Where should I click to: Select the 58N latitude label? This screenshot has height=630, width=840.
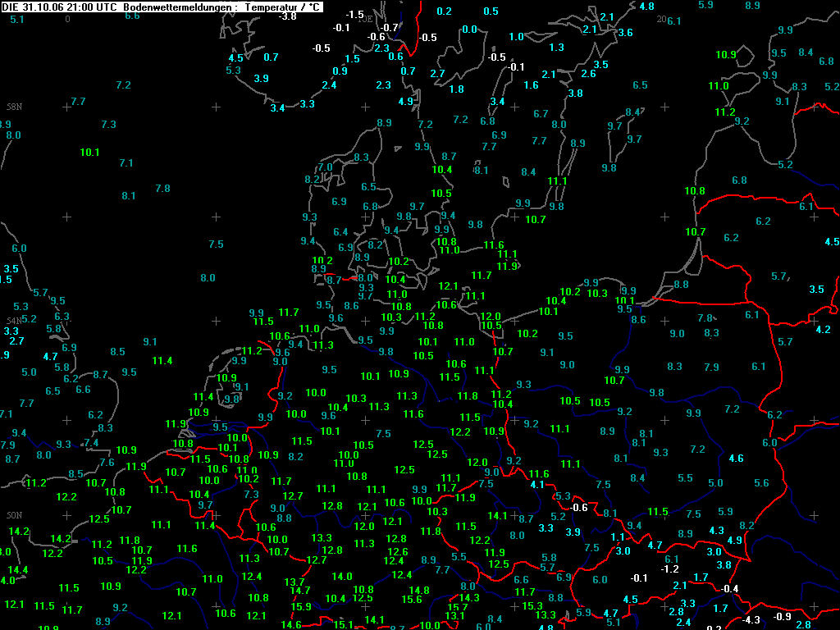(x=15, y=107)
